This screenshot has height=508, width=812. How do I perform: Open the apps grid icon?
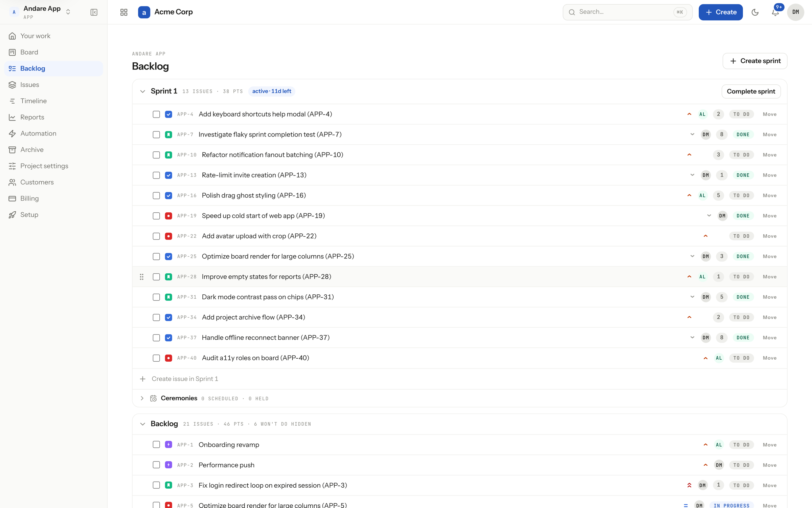point(124,12)
